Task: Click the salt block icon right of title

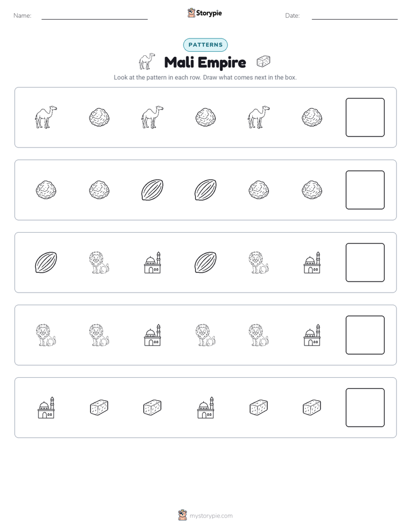Action: point(264,62)
